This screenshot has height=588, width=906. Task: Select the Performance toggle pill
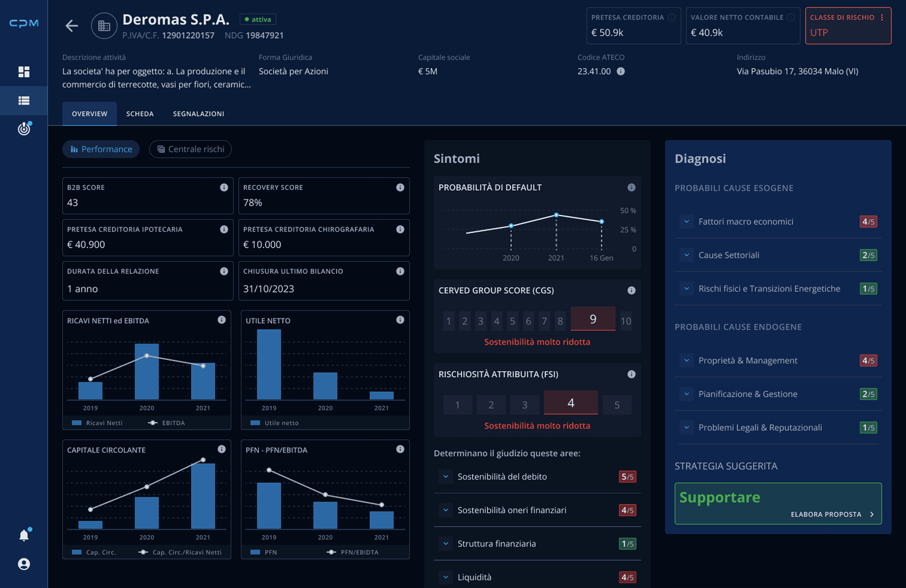pyautogui.click(x=101, y=149)
